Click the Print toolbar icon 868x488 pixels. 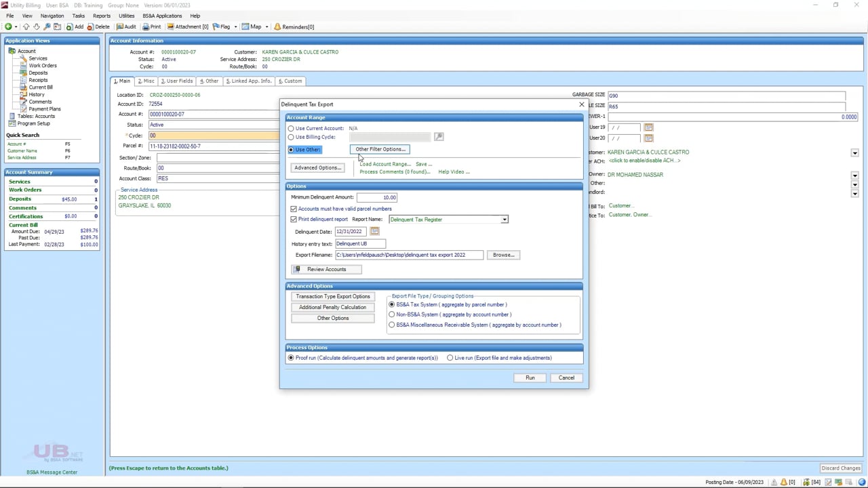point(152,27)
